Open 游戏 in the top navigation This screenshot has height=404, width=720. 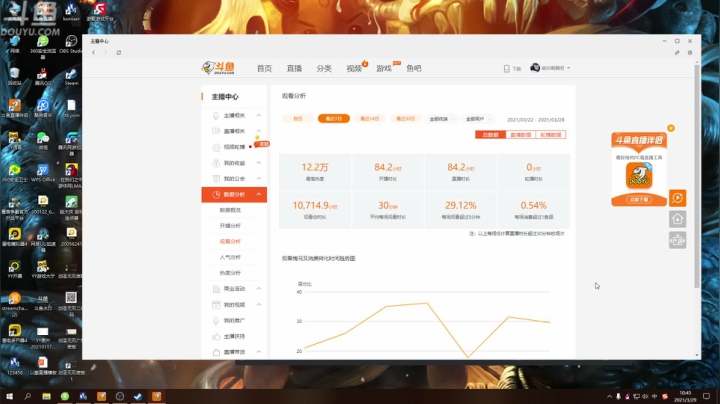384,68
